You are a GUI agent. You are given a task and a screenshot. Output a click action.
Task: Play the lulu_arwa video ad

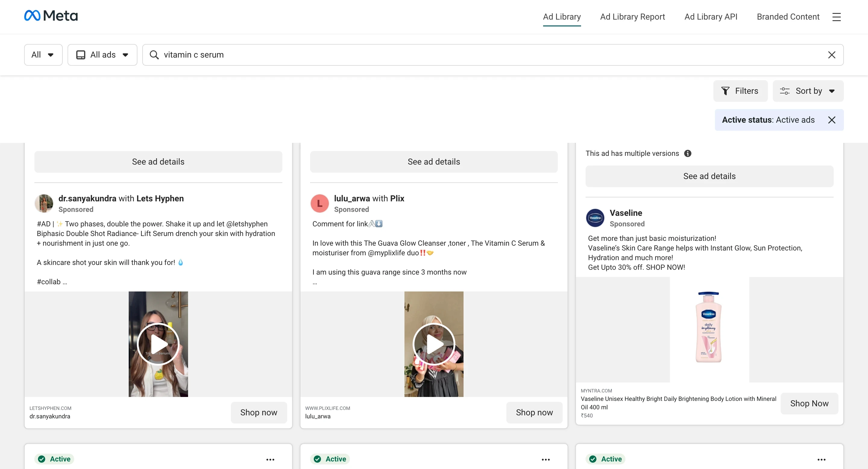(434, 344)
